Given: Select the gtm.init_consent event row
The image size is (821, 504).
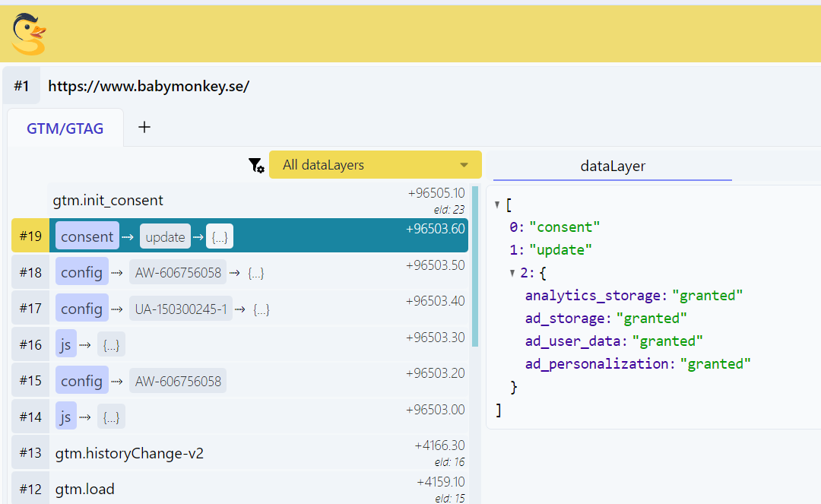Looking at the screenshot, I should point(258,201).
